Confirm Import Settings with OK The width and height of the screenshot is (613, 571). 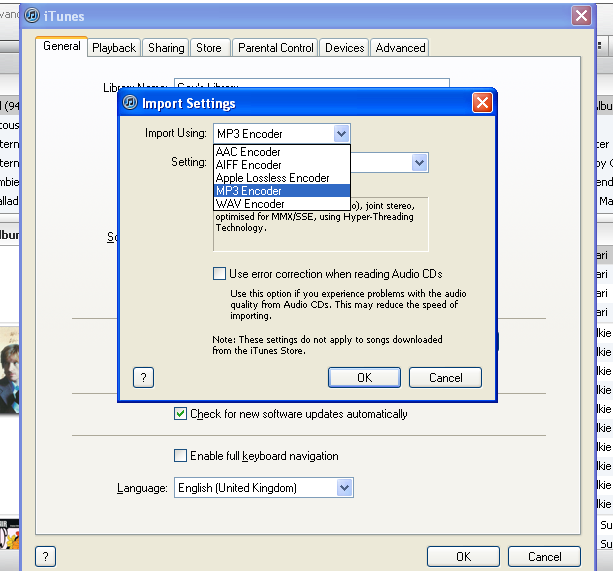(x=364, y=378)
